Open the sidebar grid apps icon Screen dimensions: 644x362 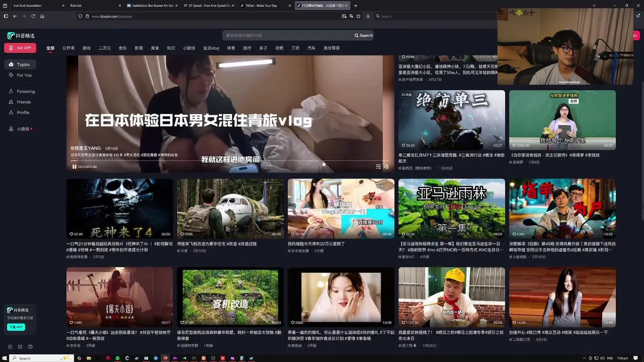point(20,347)
